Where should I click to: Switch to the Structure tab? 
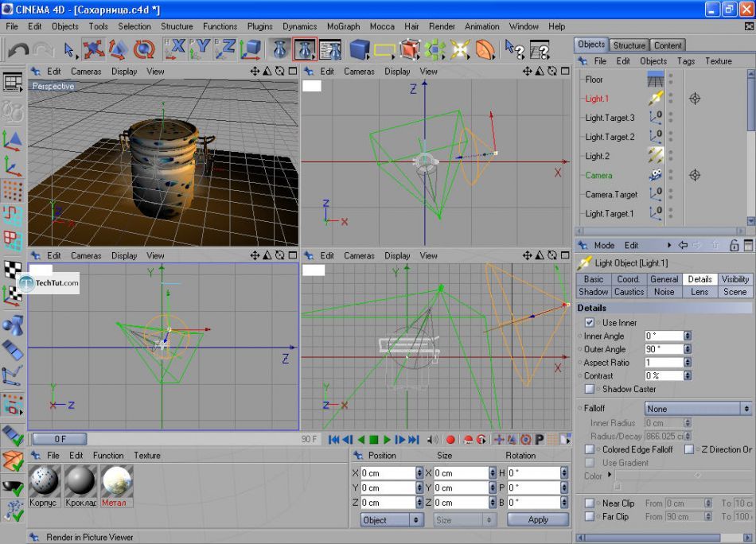coord(629,45)
